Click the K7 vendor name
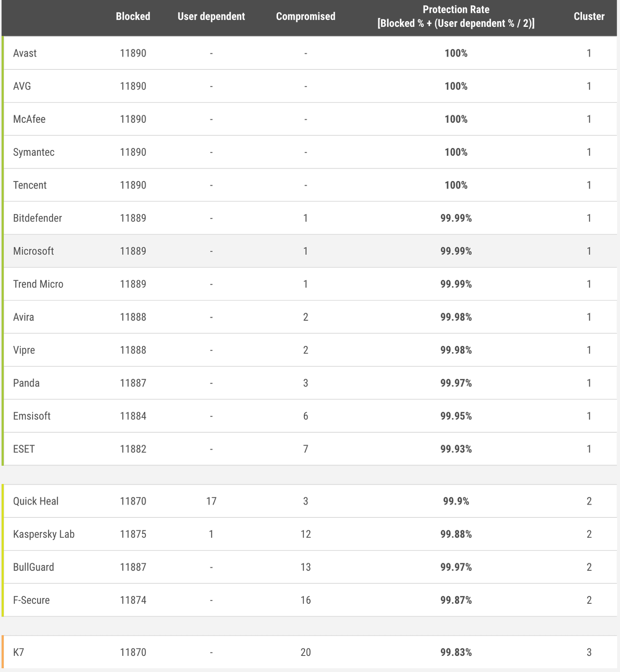The width and height of the screenshot is (620, 672). click(x=19, y=653)
